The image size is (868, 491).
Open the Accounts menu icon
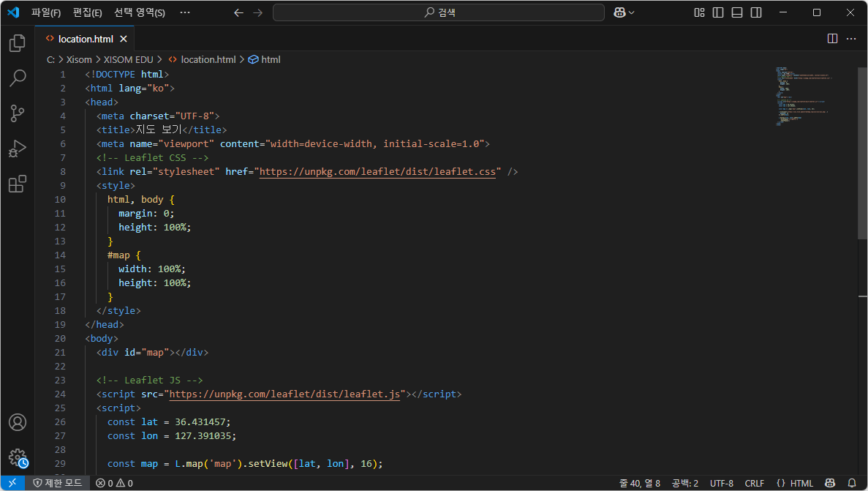pyautogui.click(x=17, y=422)
